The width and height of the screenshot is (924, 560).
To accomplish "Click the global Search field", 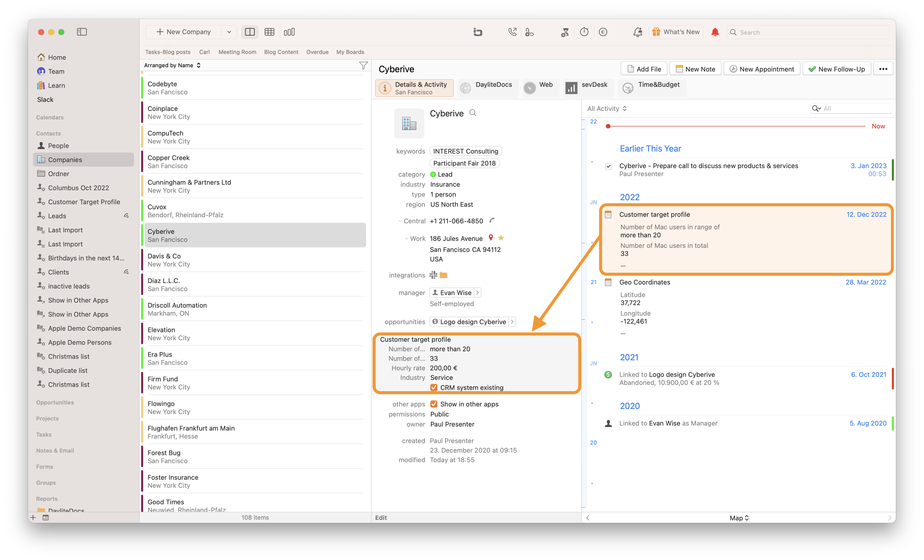I will tap(808, 32).
